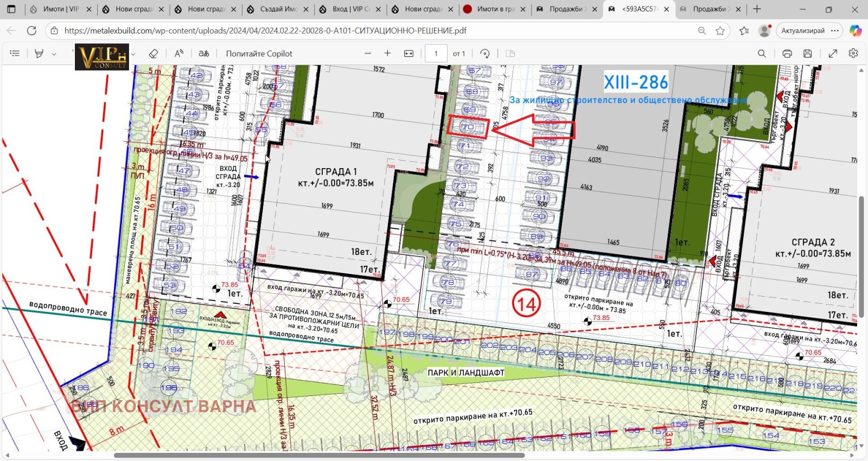868x461 pixels.
Task: Click 'Попитайте Copilot' button
Action: 259,53
